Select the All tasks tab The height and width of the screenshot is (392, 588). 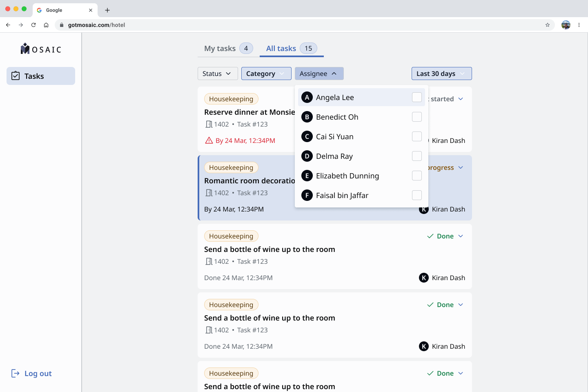(292, 48)
